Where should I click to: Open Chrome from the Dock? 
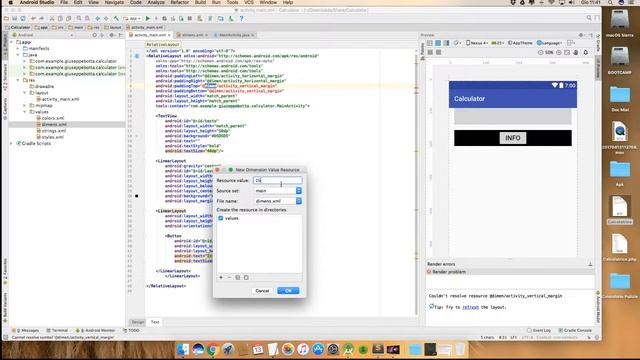click(x=212, y=349)
